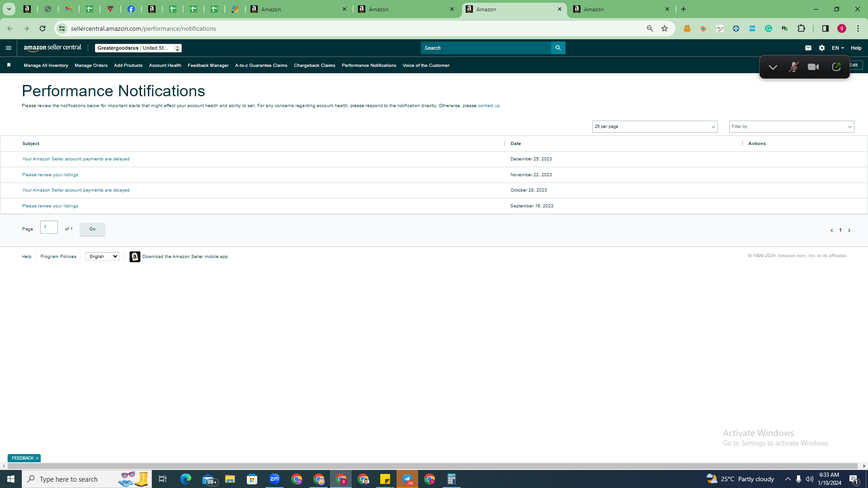Bookmark this page with the star icon
868x488 pixels.
665,28
